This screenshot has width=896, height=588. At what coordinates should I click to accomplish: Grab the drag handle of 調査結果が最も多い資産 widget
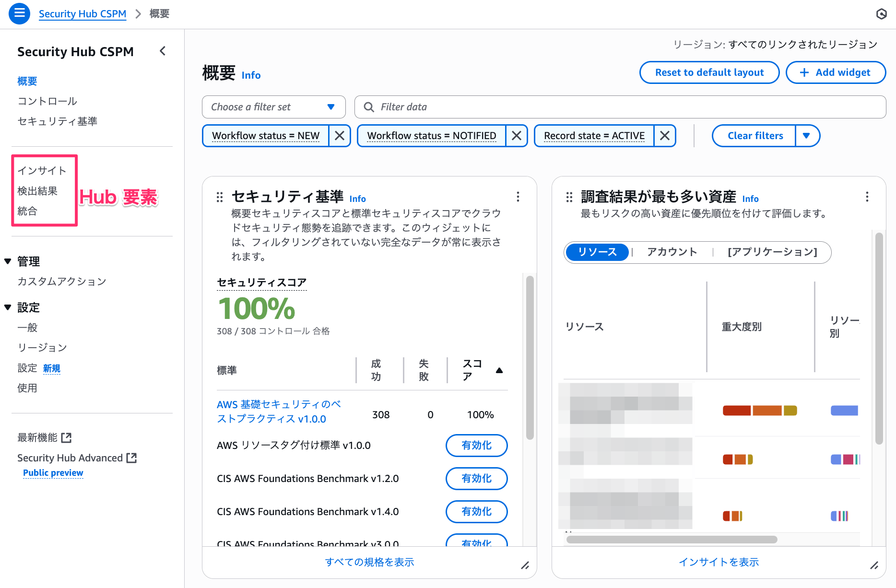[569, 197]
